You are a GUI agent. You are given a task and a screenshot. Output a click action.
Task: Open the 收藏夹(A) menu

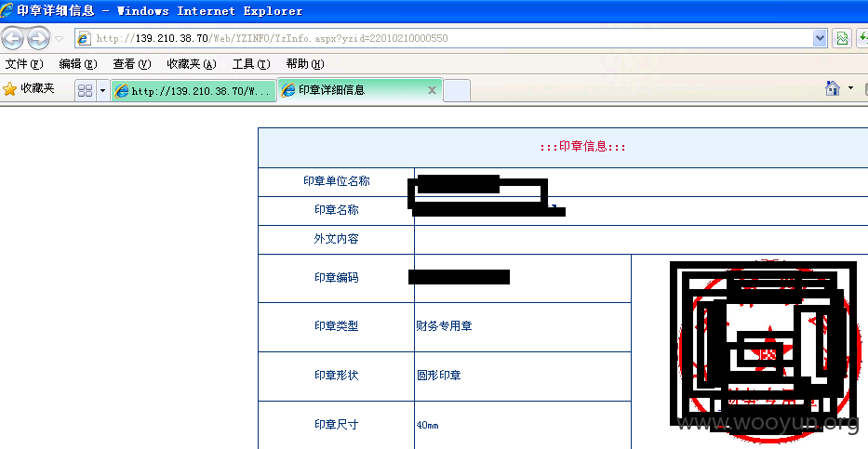click(x=192, y=63)
